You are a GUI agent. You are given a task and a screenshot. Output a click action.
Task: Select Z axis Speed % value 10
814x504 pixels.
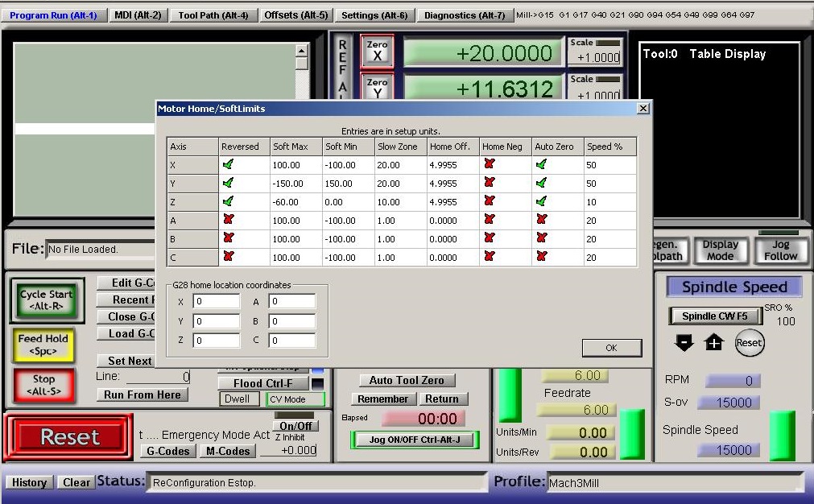610,202
